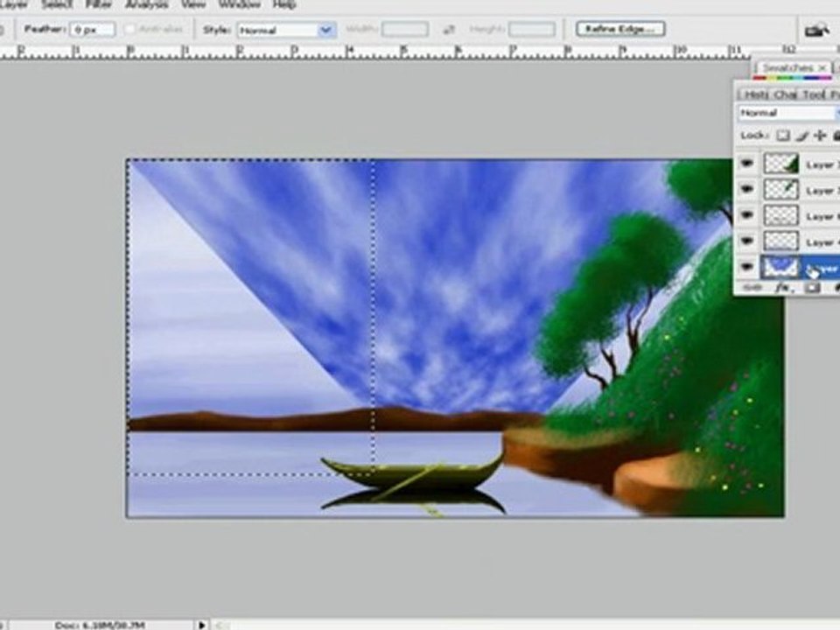Click the add layer mask icon
The width and height of the screenshot is (840, 630).
[x=812, y=288]
